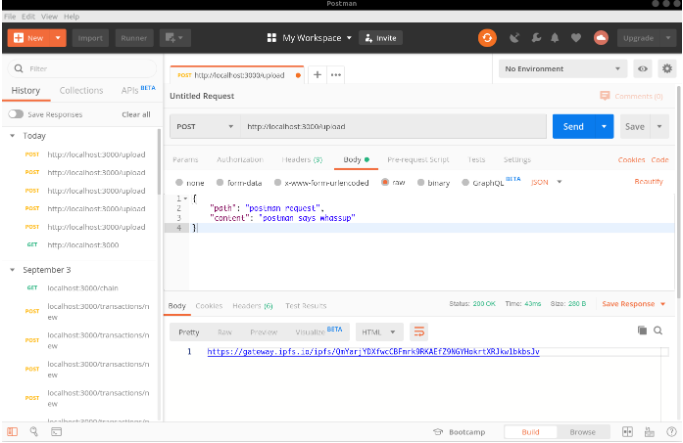
Task: Open the Help menu
Action: coord(71,17)
